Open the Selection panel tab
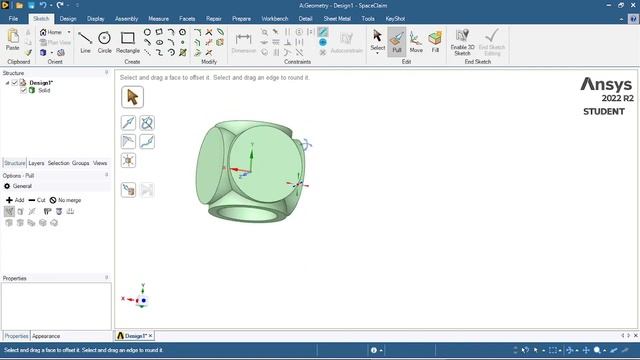Viewport: 640px width, 360px height. point(58,163)
